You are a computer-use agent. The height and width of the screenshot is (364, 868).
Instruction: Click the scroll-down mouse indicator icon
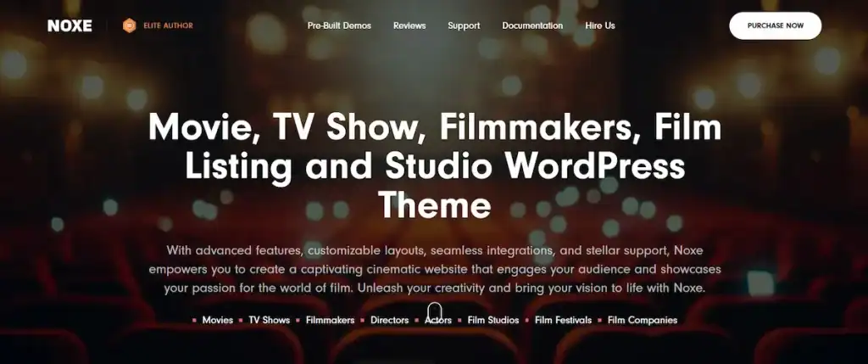tap(435, 314)
